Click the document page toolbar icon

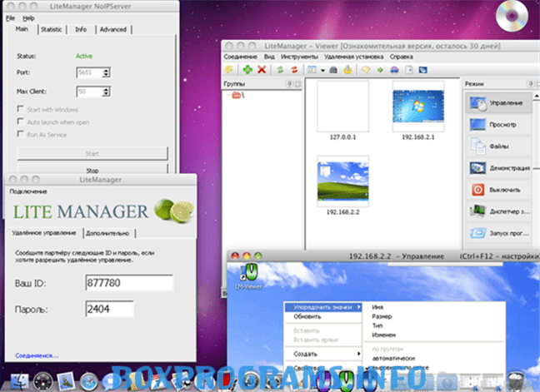click(x=409, y=70)
